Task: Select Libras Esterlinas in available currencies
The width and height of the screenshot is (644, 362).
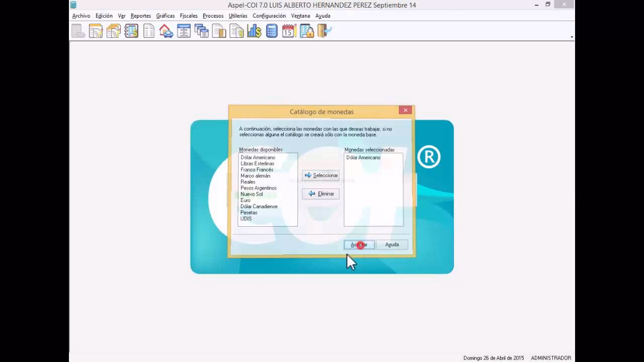Action: pyautogui.click(x=257, y=164)
